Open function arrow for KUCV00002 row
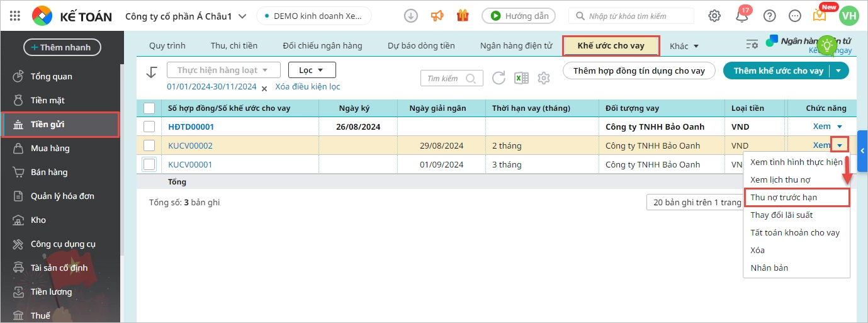This screenshot has height=323, width=868. pos(839,145)
